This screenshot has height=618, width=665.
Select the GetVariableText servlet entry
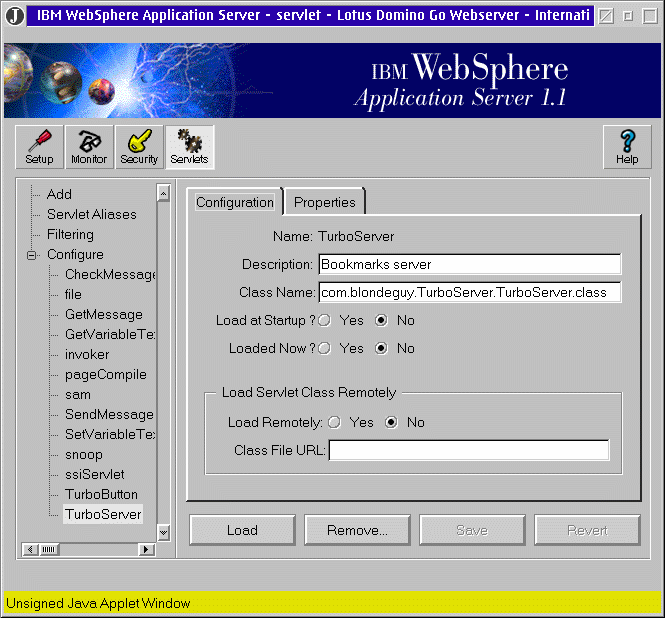click(x=110, y=334)
